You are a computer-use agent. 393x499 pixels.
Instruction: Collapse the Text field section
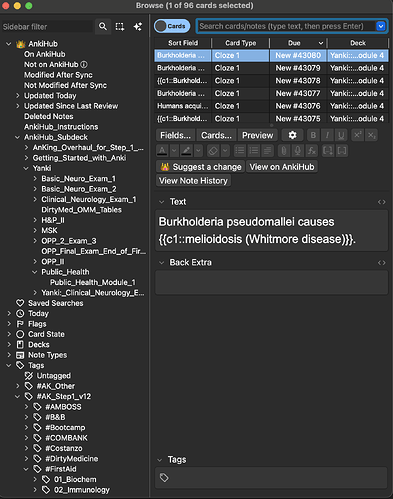[x=162, y=202]
